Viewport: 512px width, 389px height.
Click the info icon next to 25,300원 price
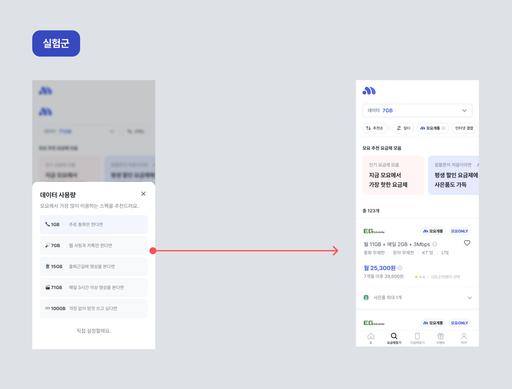point(400,268)
